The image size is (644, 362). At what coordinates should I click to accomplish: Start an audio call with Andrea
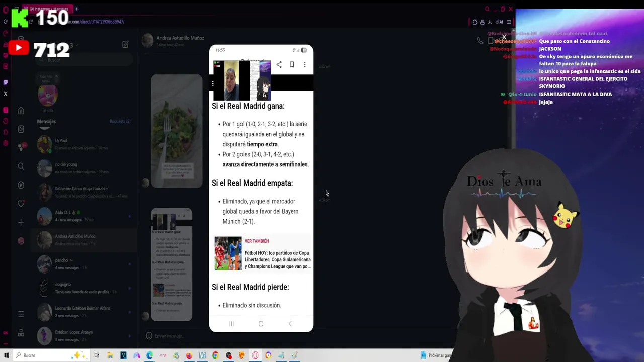[480, 41]
